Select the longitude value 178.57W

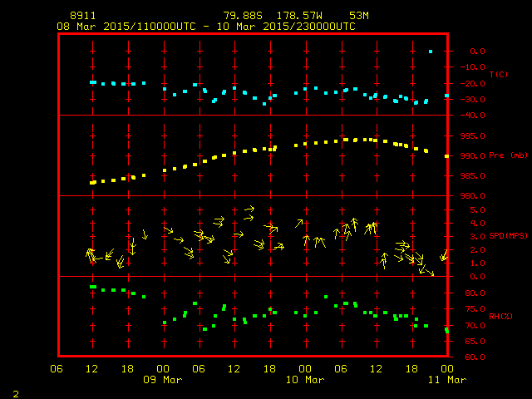[299, 16]
